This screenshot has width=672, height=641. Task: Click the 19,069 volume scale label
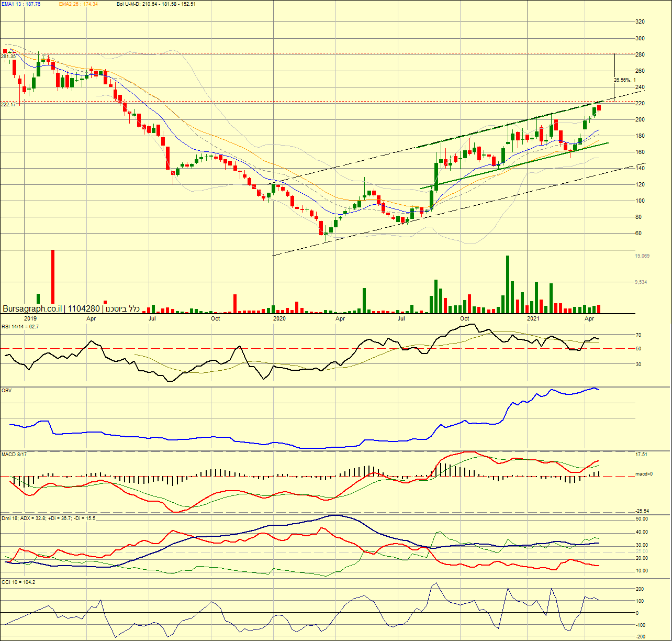coord(642,256)
